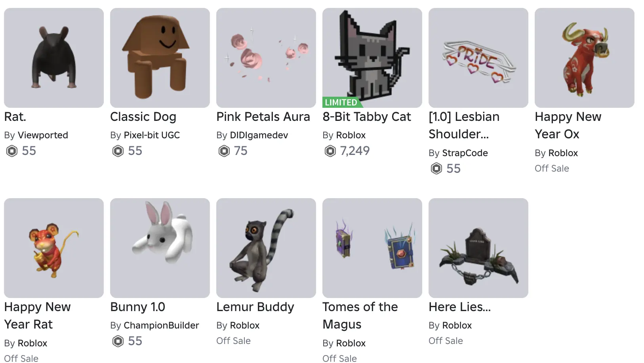Click Robux icon under Bunny 1.0

tap(118, 341)
